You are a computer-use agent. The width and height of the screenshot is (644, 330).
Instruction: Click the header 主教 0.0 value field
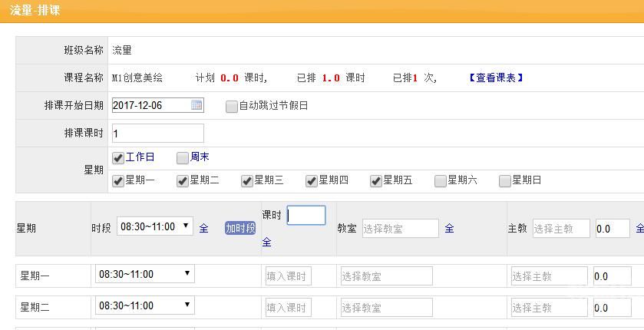coord(613,229)
